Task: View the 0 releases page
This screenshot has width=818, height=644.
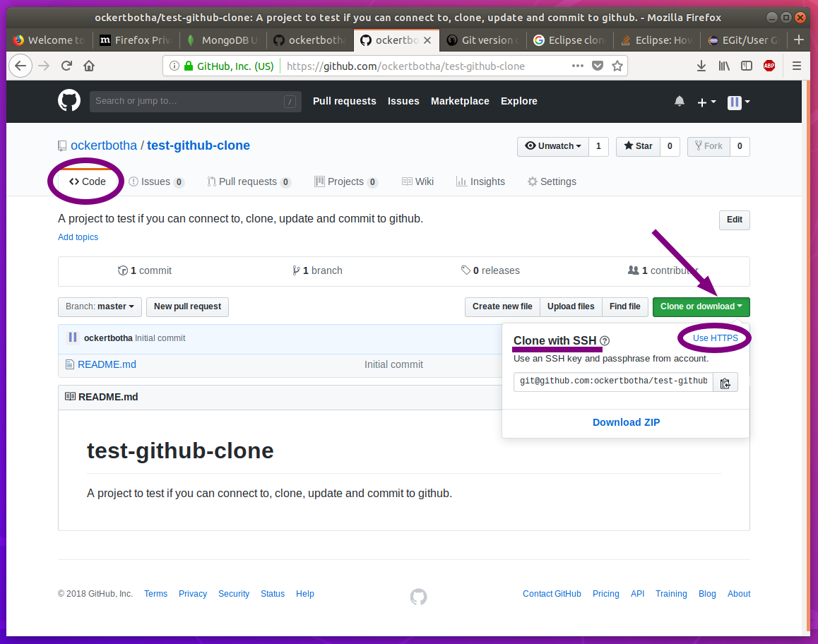Action: tap(490, 270)
